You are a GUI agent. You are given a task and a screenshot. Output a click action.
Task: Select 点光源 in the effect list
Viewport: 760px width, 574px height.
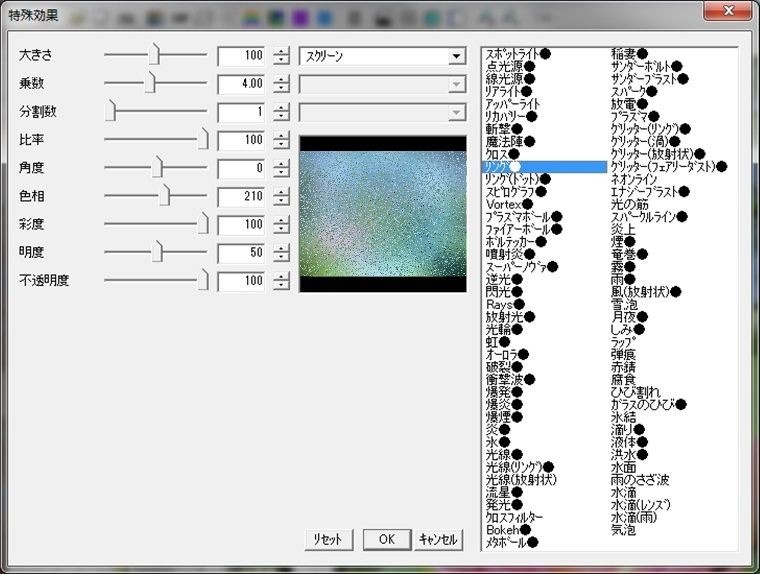pyautogui.click(x=510, y=66)
